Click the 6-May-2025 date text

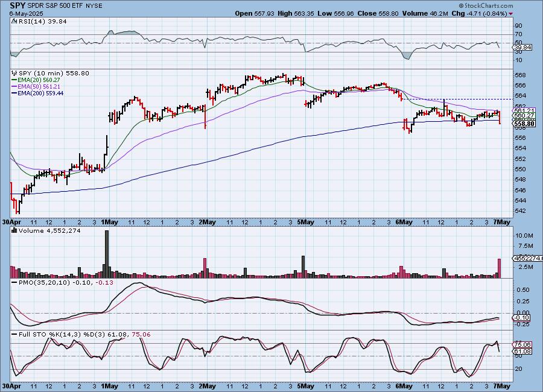[x=26, y=13]
